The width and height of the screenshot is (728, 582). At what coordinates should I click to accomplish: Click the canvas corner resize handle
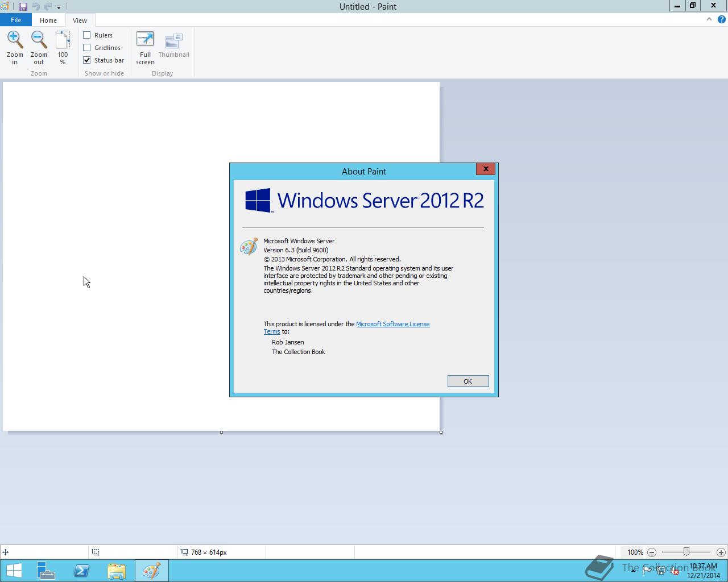441,433
